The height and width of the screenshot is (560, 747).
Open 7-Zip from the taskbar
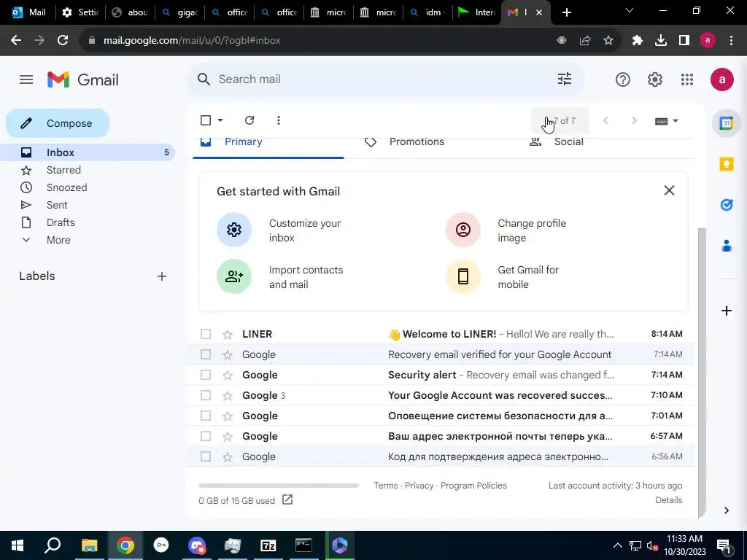(x=268, y=545)
